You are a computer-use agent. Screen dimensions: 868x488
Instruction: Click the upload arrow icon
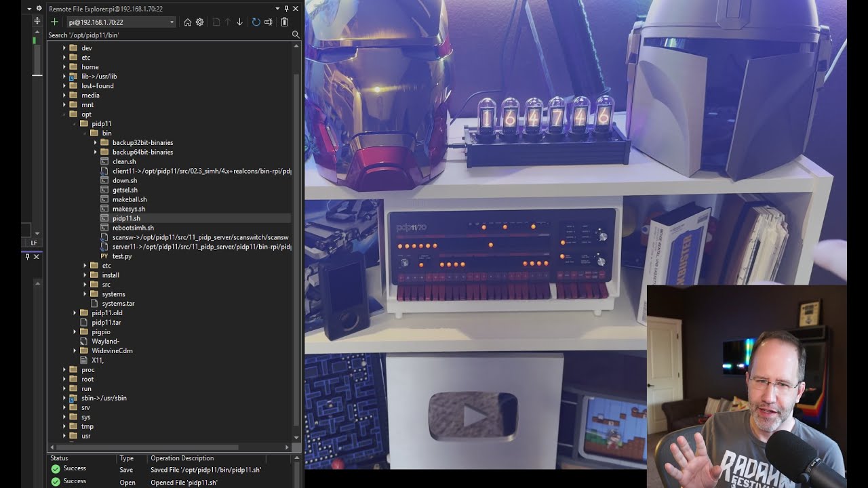(228, 22)
